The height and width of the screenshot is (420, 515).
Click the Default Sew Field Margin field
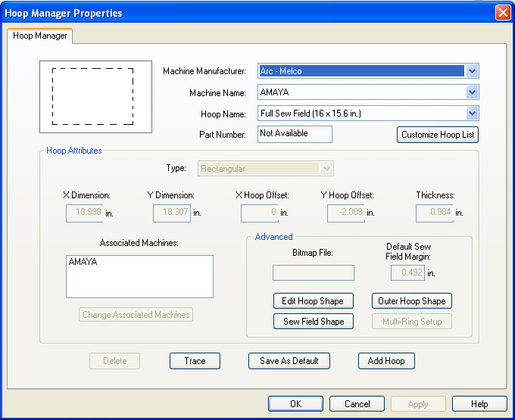(x=407, y=272)
